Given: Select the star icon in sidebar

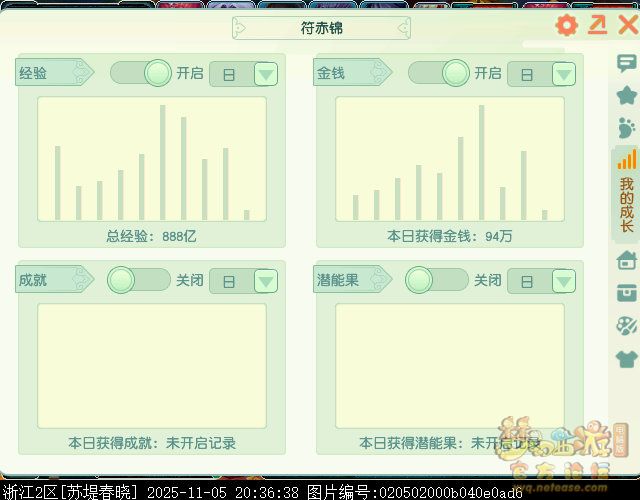Looking at the screenshot, I should (x=627, y=96).
